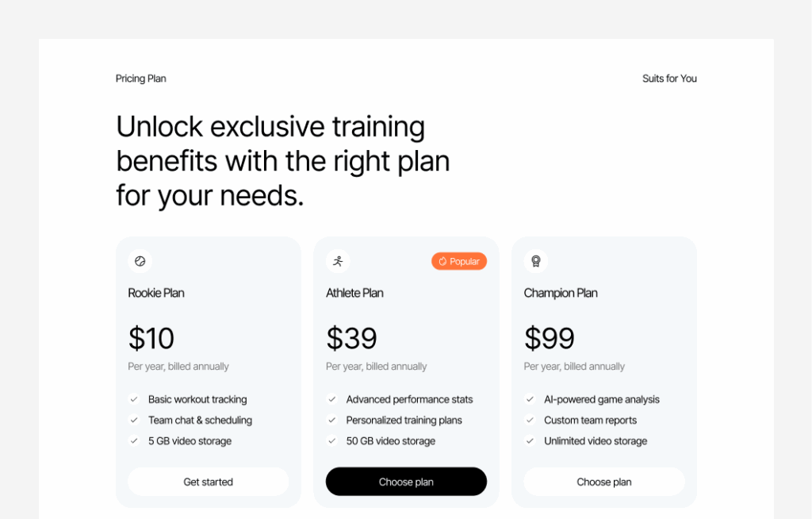Click the Pricing Plan label
The image size is (812, 519).
(x=140, y=78)
